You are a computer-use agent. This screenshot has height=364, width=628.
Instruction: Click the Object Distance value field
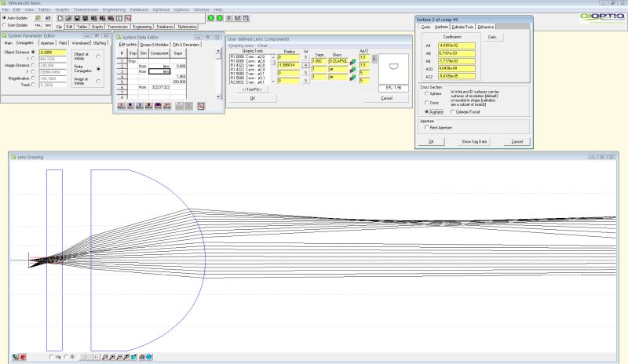point(53,52)
